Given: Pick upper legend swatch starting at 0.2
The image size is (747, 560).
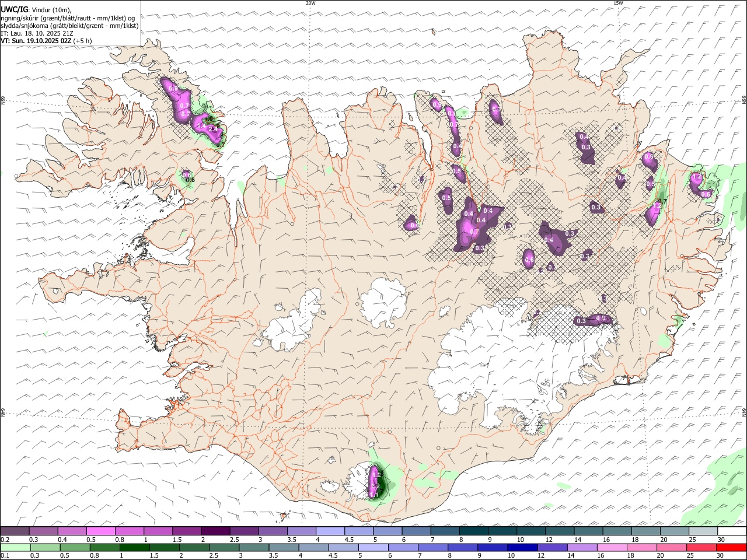Looking at the screenshot, I should point(15,531).
